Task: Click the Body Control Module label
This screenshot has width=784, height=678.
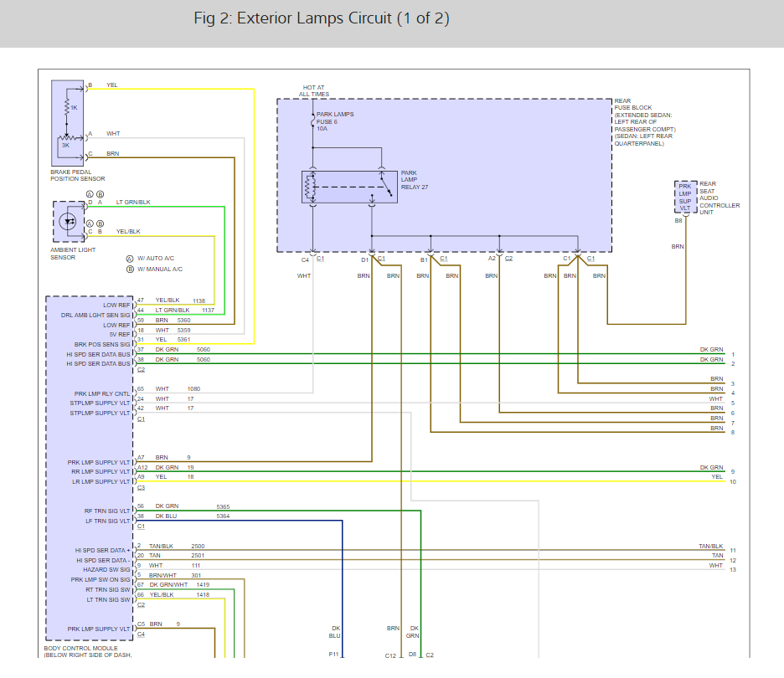Action: [x=88, y=648]
